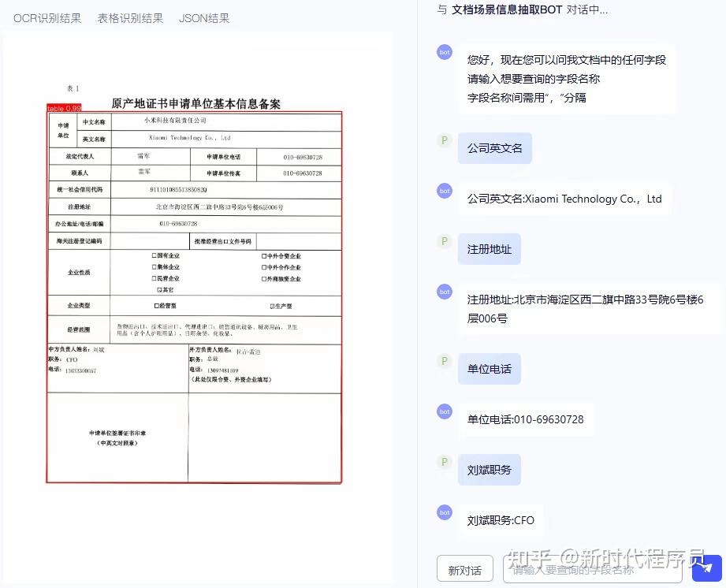Click the reply 公司英文名:Xiaomi Technology Co., Ltd

564,199
